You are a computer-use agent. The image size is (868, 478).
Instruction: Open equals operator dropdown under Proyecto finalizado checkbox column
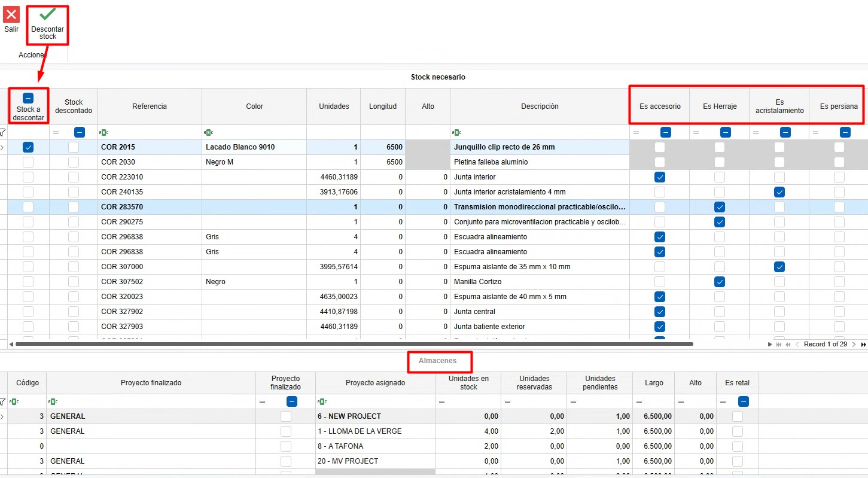[x=263, y=401]
